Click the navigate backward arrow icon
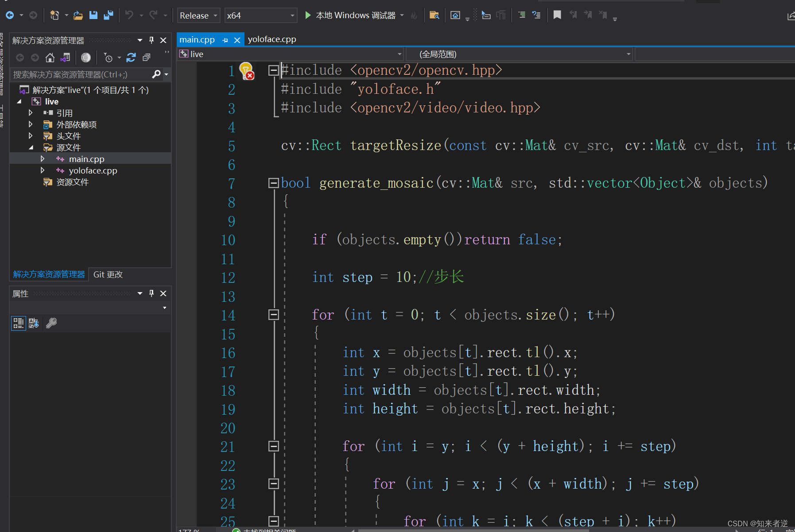 (x=9, y=15)
